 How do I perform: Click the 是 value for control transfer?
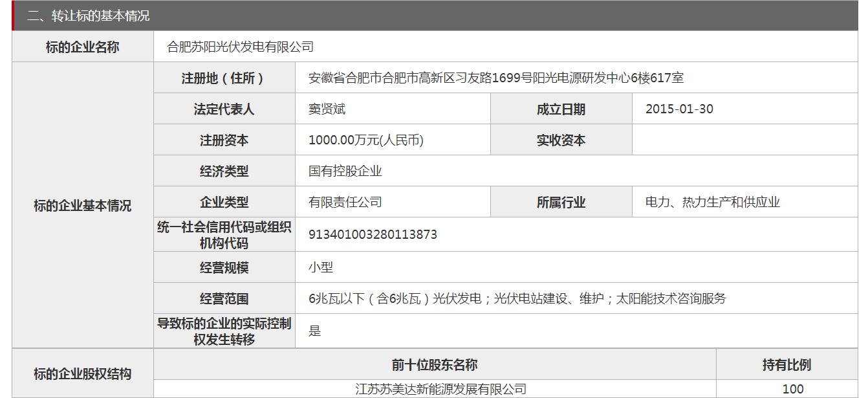(314, 331)
